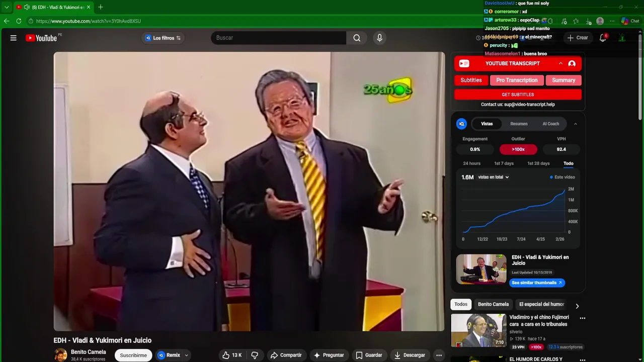Click the search magnifier button
The height and width of the screenshot is (362, 644).
(x=357, y=38)
